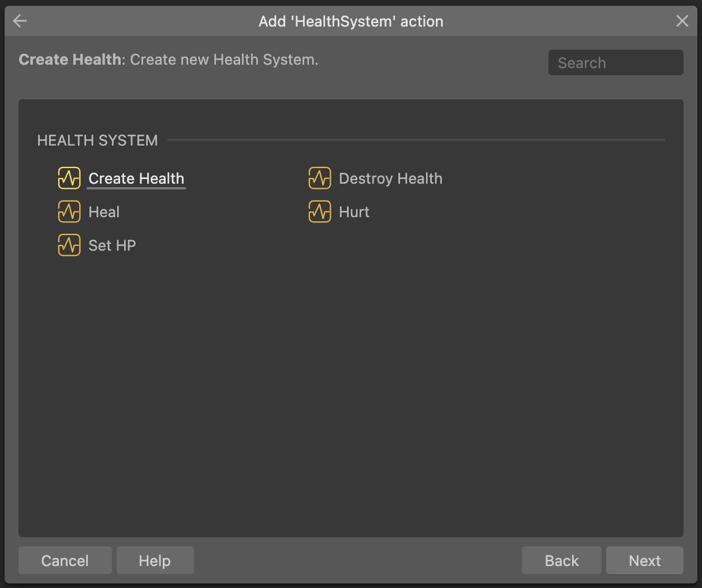Screen dimensions: 702x588
Task: Pick the Set HP action text
Action: click(112, 245)
